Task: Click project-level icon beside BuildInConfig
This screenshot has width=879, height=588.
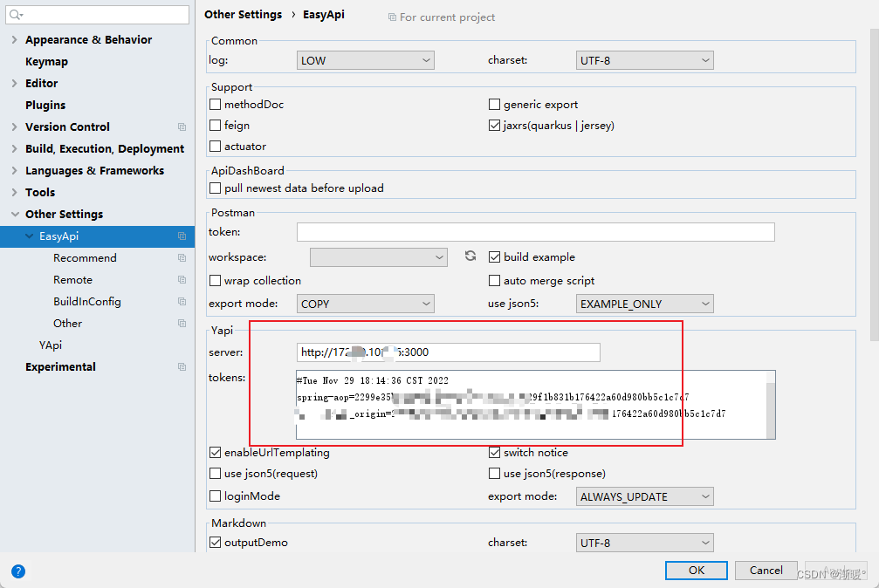Action: pos(182,302)
